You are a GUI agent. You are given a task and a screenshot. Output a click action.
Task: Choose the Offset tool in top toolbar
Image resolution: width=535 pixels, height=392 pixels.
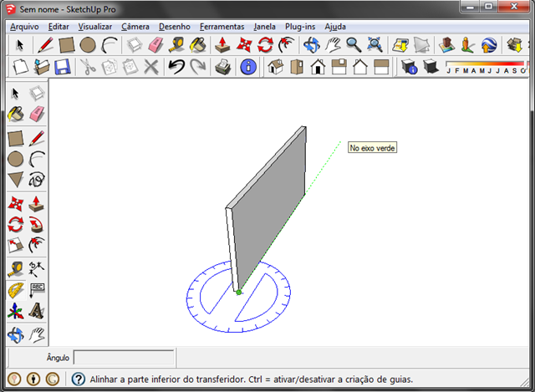click(286, 45)
